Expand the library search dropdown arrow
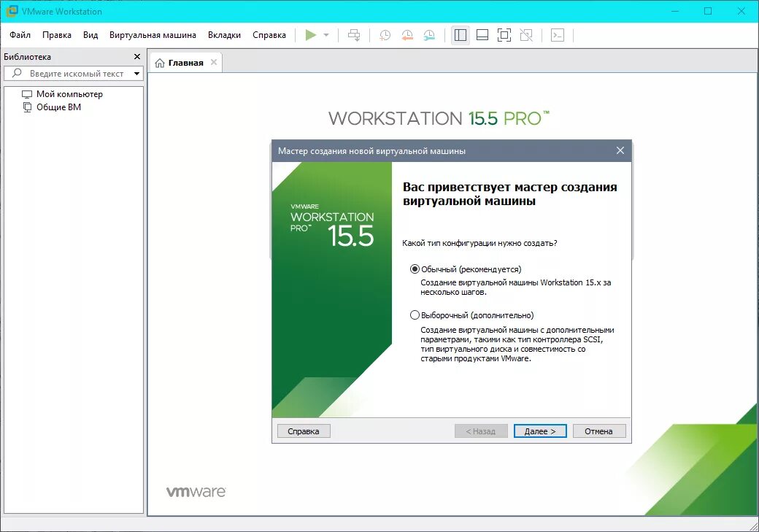The height and width of the screenshot is (532, 759). click(x=137, y=74)
